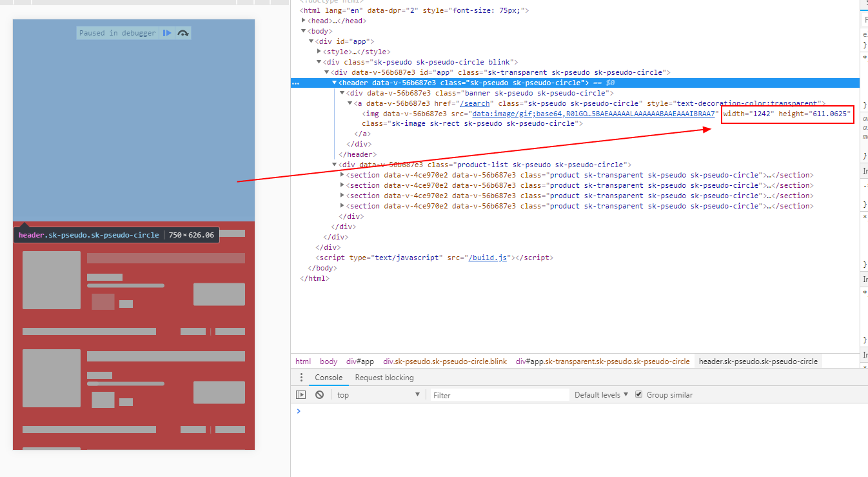868x477 pixels.
Task: Open the top execution context dropdown
Action: tap(379, 395)
